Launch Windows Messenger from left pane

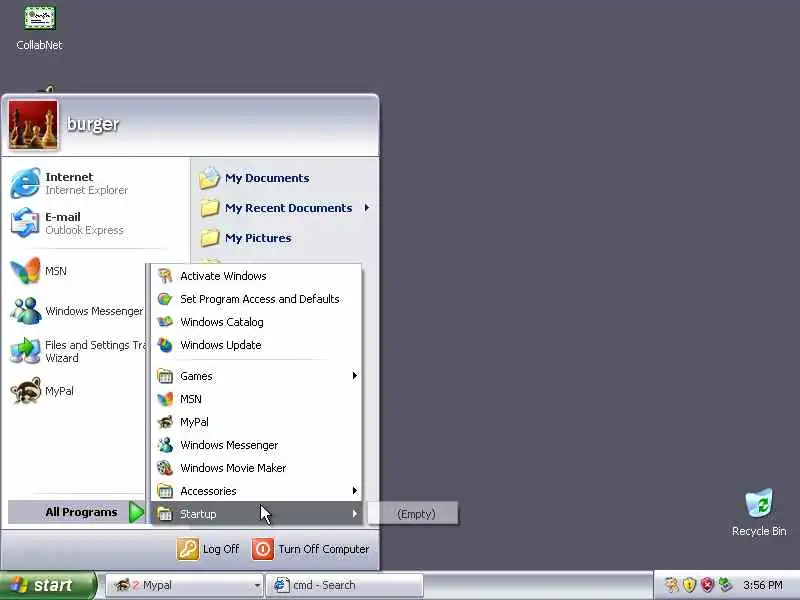click(77, 311)
